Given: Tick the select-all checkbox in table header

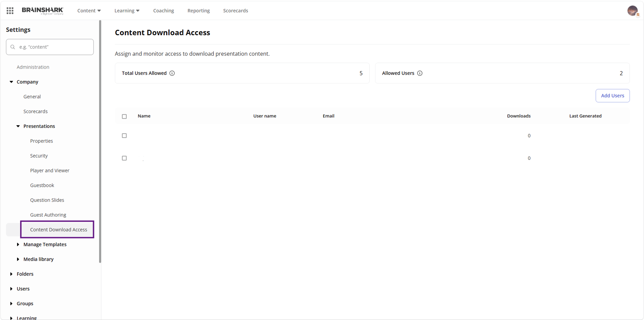Looking at the screenshot, I should (x=124, y=116).
